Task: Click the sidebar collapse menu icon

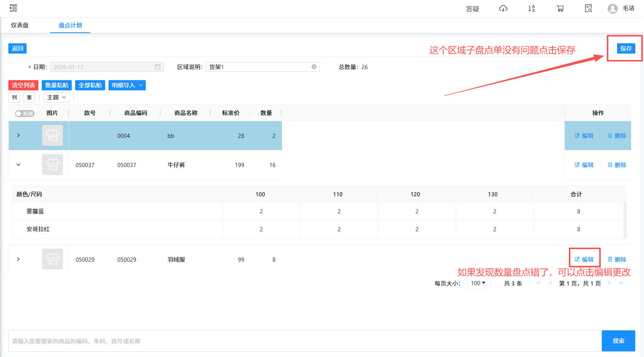Action: [13, 8]
